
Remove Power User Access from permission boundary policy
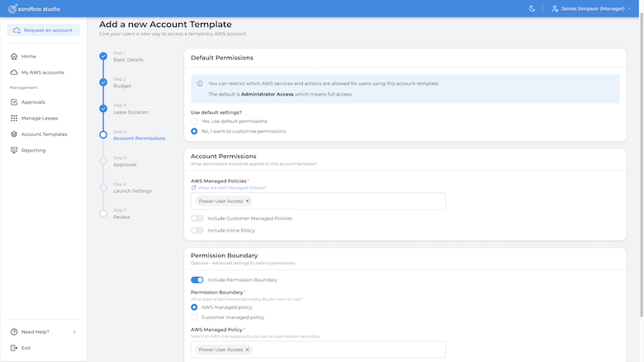point(247,350)
